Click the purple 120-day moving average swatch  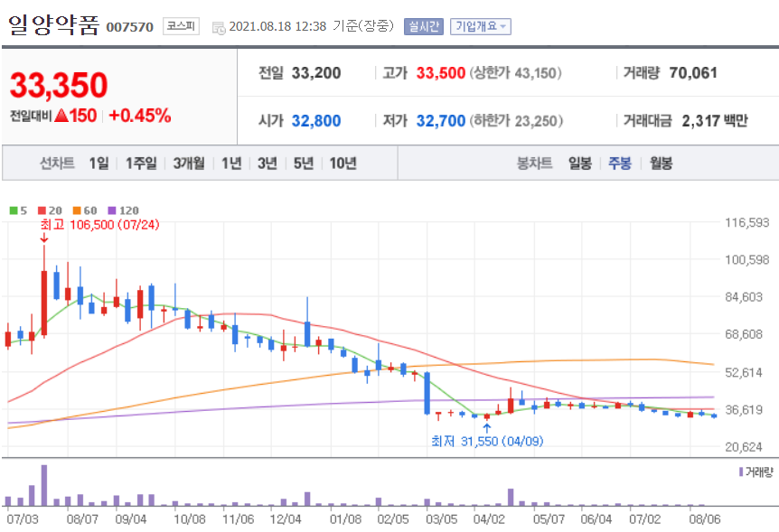[x=112, y=210]
